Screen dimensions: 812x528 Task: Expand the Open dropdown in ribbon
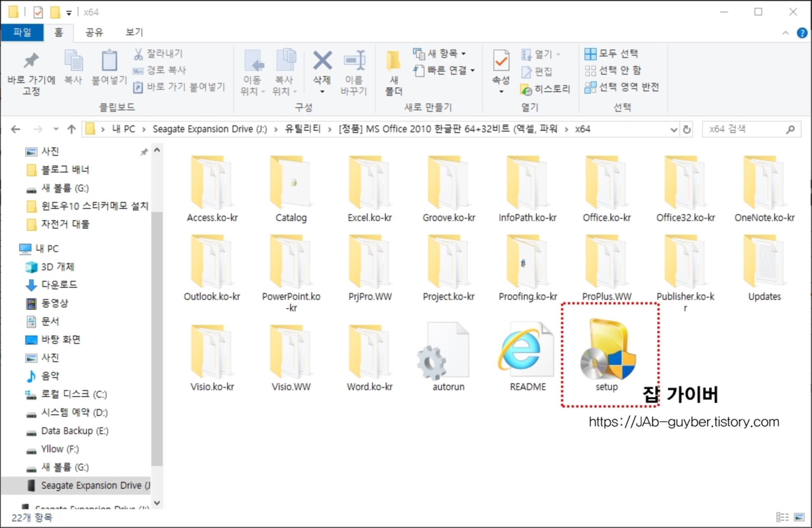coord(558,55)
